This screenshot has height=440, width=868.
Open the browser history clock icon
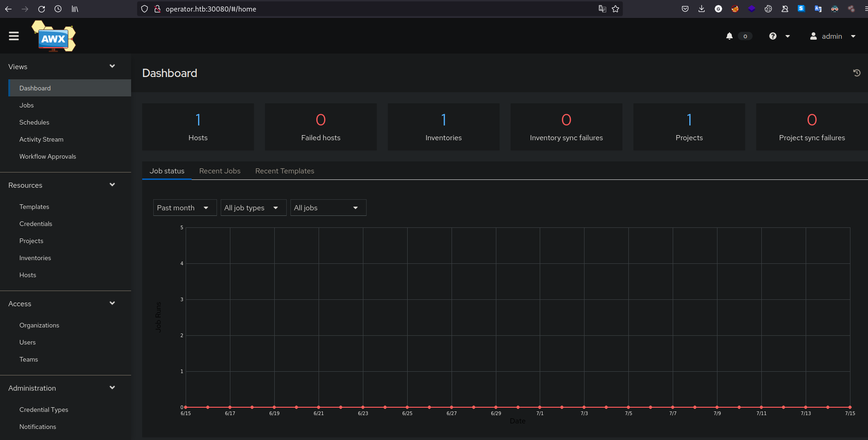point(58,9)
